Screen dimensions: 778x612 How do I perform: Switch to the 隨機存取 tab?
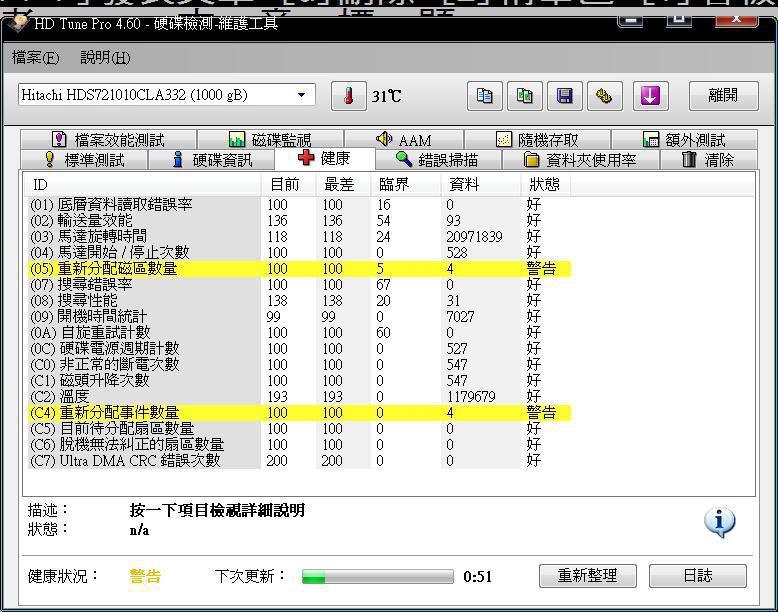pos(537,139)
